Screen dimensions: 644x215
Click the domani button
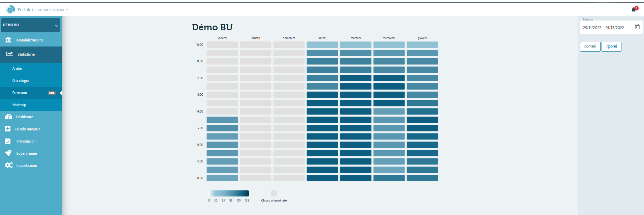[590, 47]
